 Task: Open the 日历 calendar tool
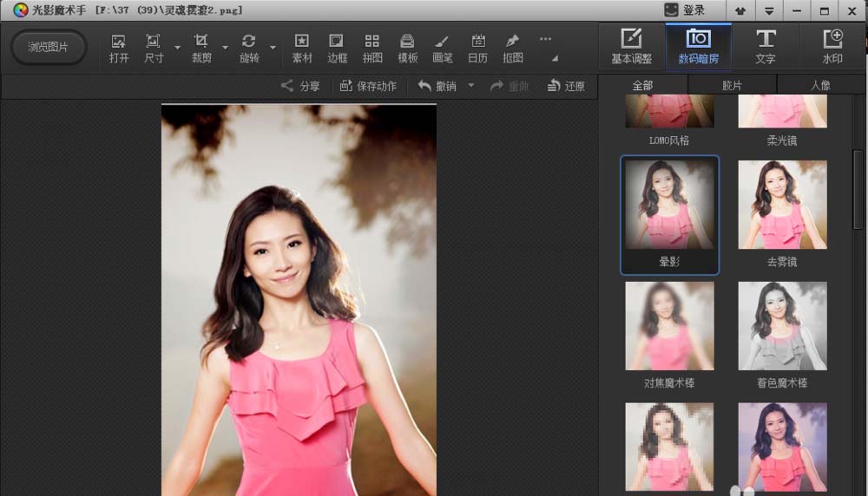[x=477, y=48]
